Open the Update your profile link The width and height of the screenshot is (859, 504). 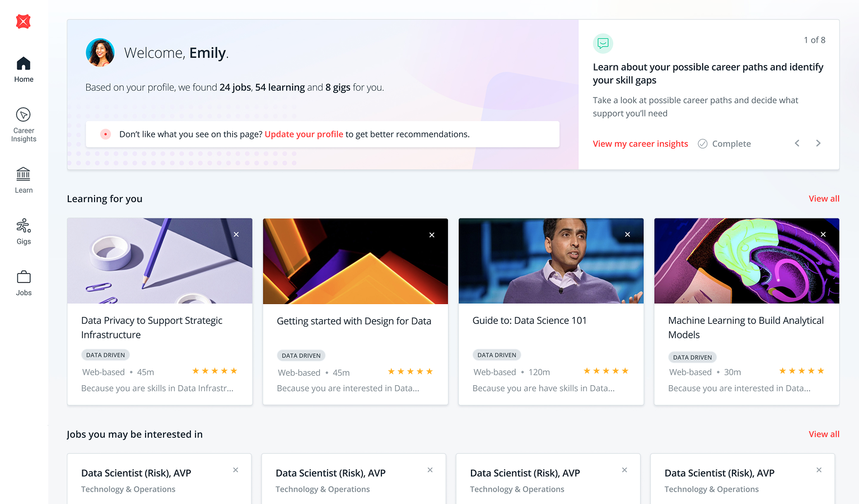point(304,134)
